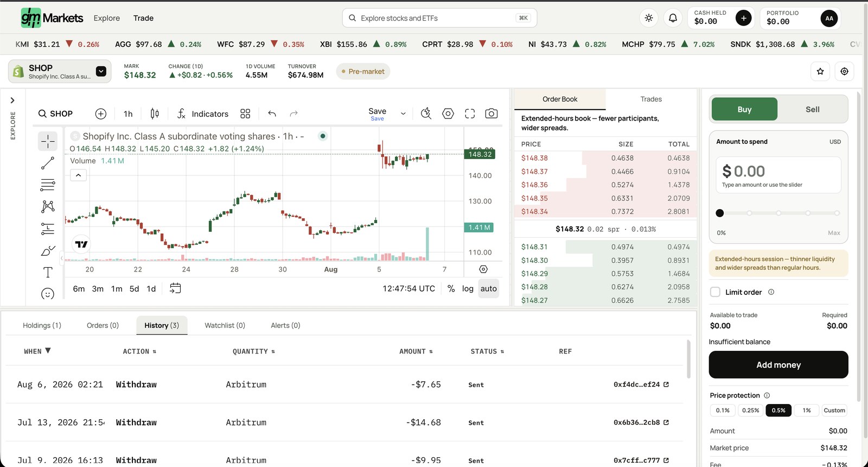Open the emoji icons tool
This screenshot has width=868, height=467.
point(48,294)
